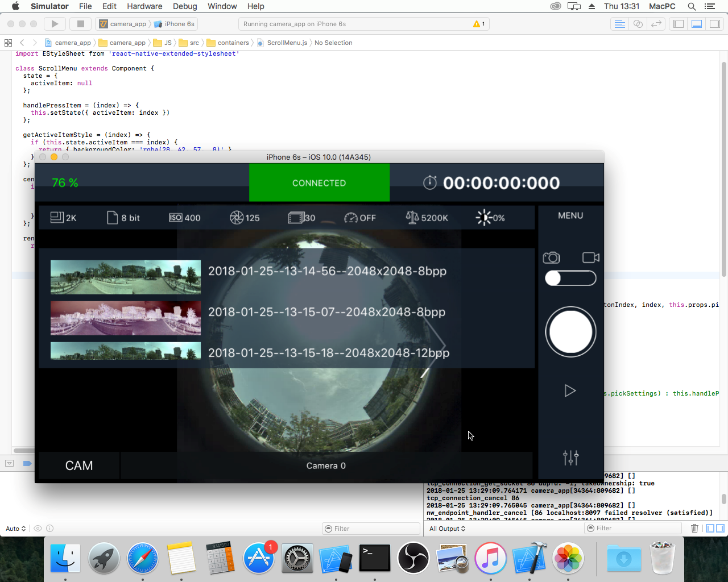Viewport: 728px width, 582px height.
Task: Open the Debug menu
Action: 185,6
